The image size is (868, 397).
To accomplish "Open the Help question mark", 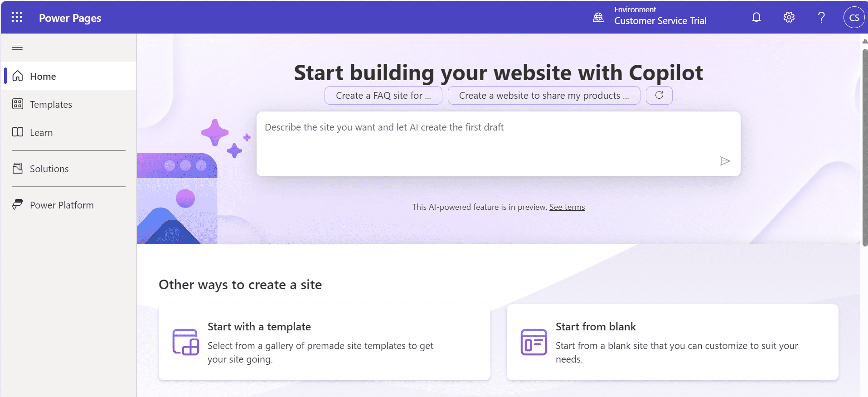I will [821, 17].
